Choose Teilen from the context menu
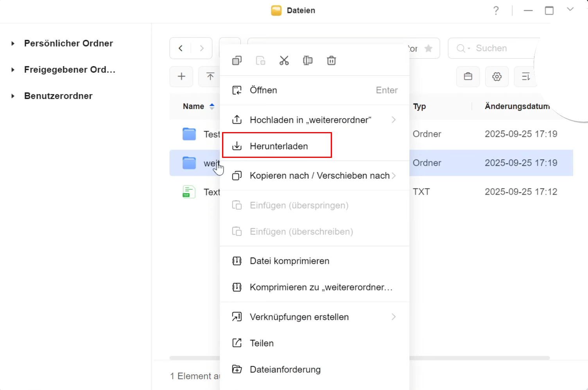588x390 pixels. 315,343
